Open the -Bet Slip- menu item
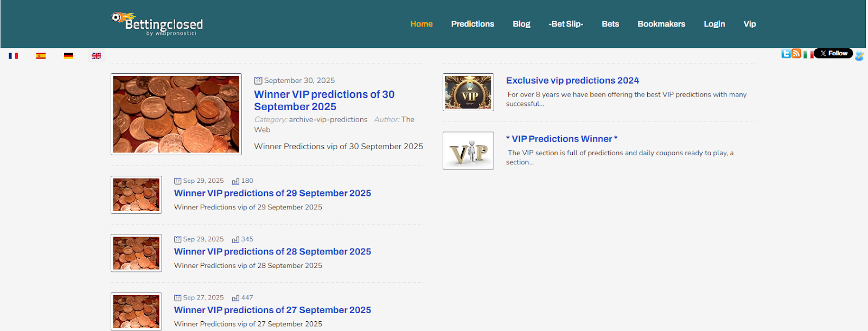Image resolution: width=868 pixels, height=331 pixels. tap(566, 24)
